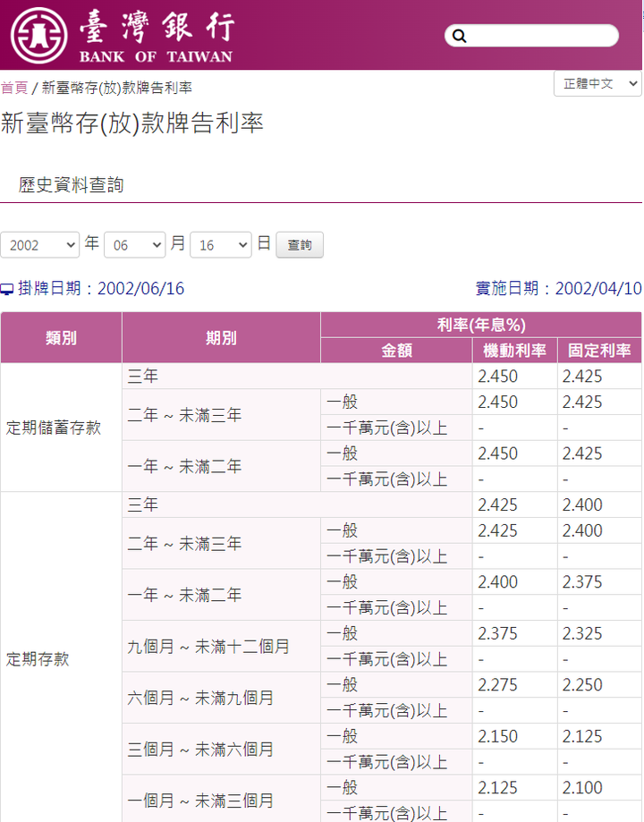Click the 金額 column header

(x=396, y=351)
